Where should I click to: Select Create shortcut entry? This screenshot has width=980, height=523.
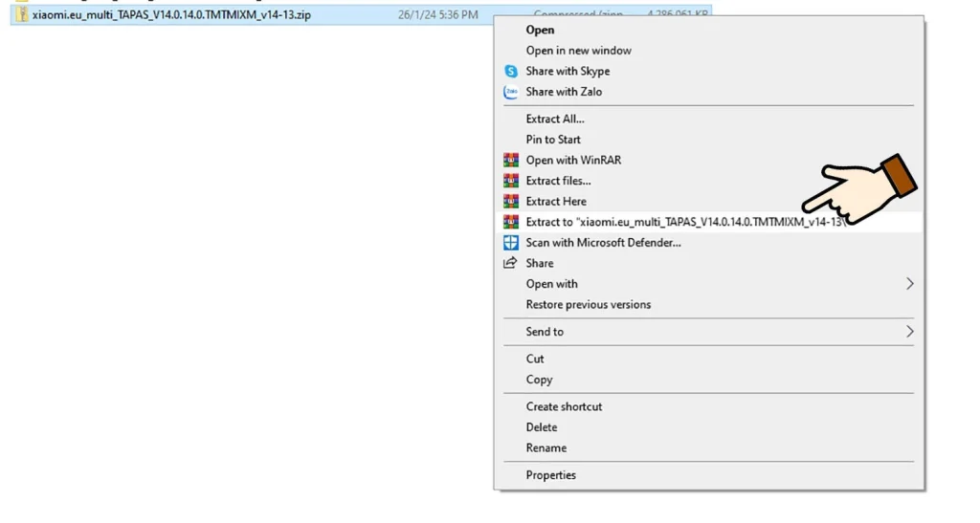click(x=564, y=407)
